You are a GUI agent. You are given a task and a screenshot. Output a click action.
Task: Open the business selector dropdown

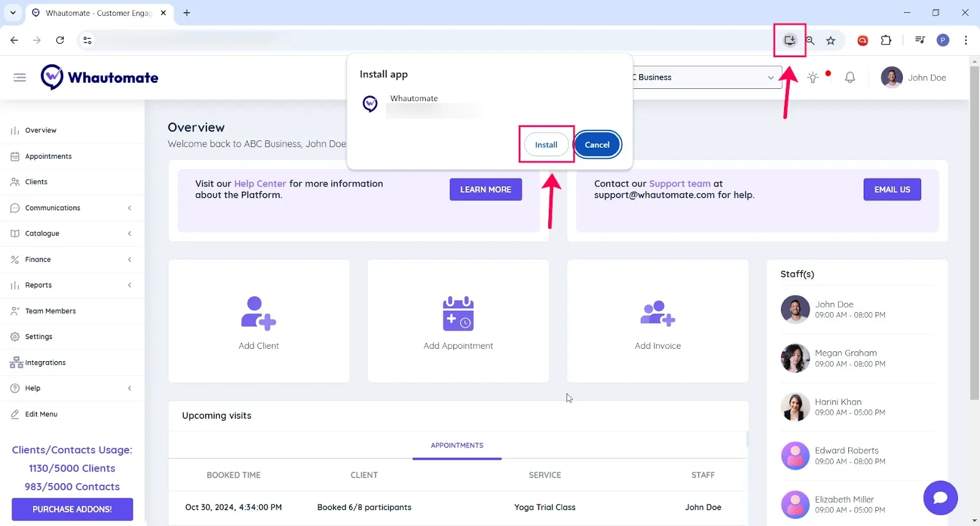point(707,77)
